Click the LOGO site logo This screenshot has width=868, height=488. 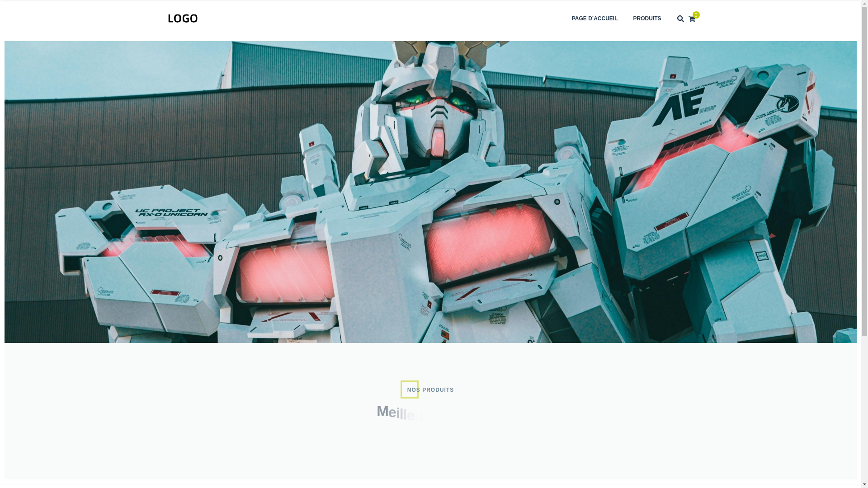(x=183, y=19)
